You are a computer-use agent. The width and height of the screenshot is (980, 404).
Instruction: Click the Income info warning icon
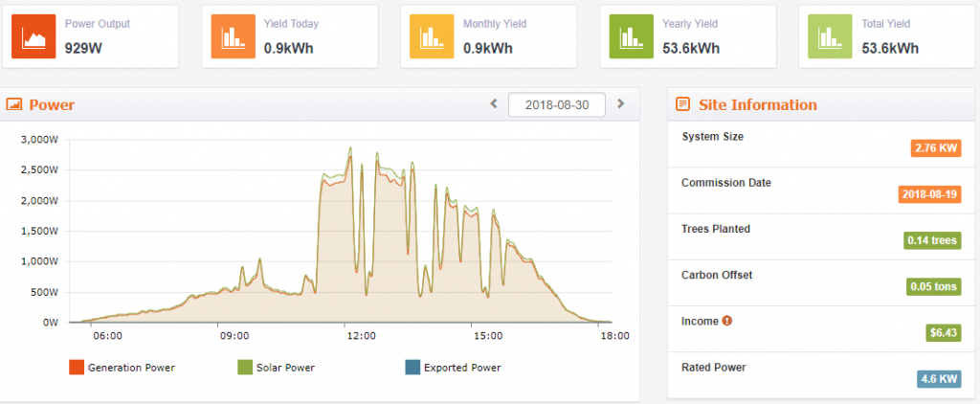click(x=727, y=321)
